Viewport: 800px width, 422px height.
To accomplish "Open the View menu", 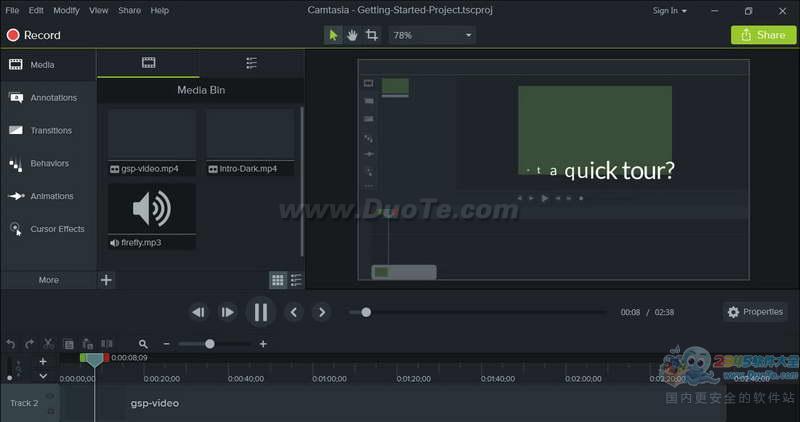I will click(x=98, y=11).
